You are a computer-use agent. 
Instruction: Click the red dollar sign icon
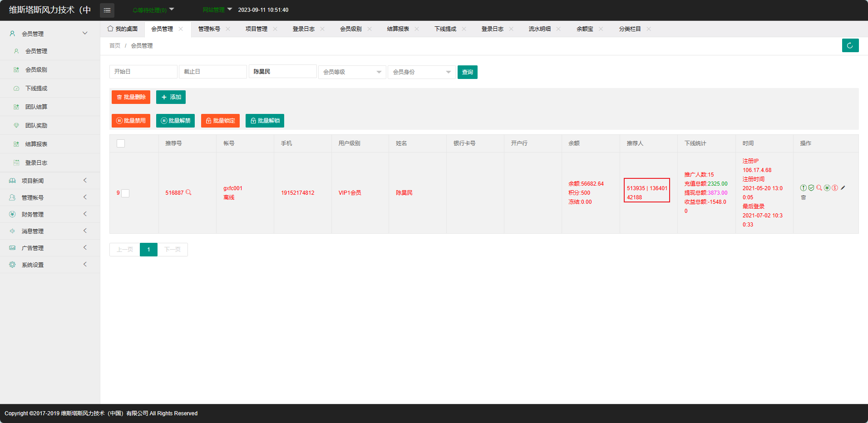(835, 188)
